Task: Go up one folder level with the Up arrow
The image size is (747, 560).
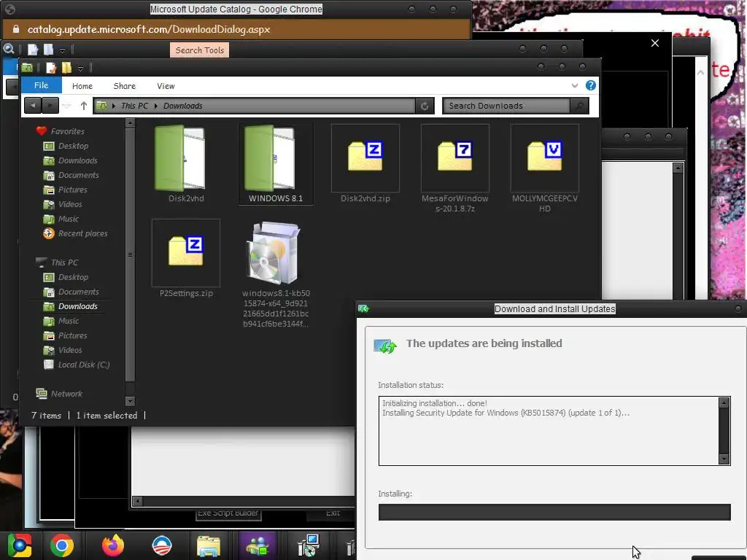Action: pyautogui.click(x=84, y=106)
